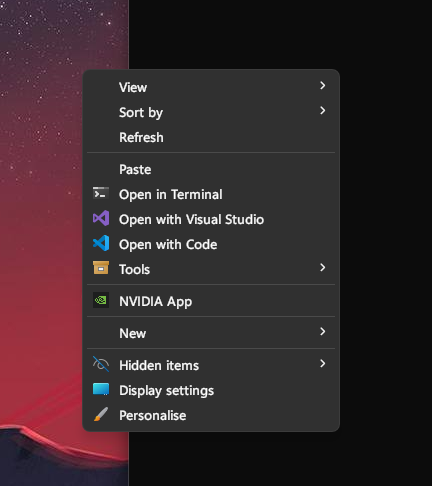
Task: Click the paintbrush Personalise icon
Action: [x=101, y=414]
